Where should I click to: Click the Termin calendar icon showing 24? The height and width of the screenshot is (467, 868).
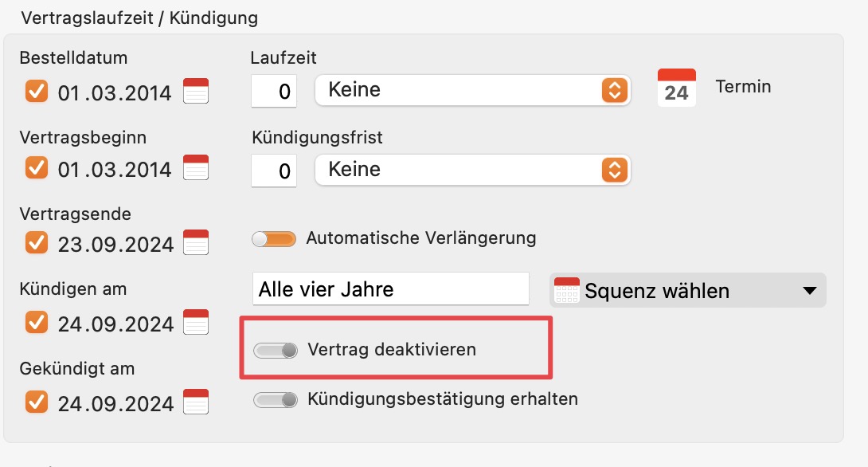pyautogui.click(x=676, y=88)
